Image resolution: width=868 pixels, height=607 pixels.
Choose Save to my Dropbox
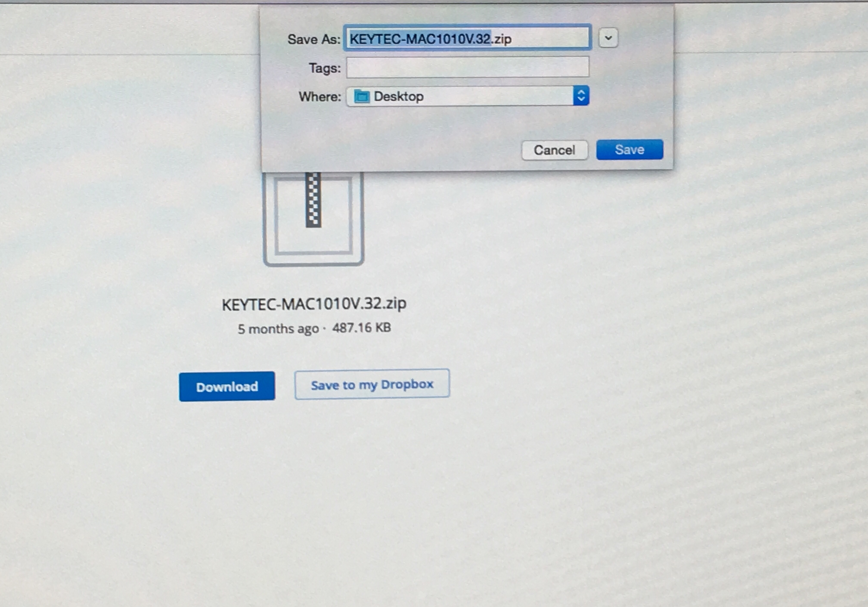(x=372, y=384)
